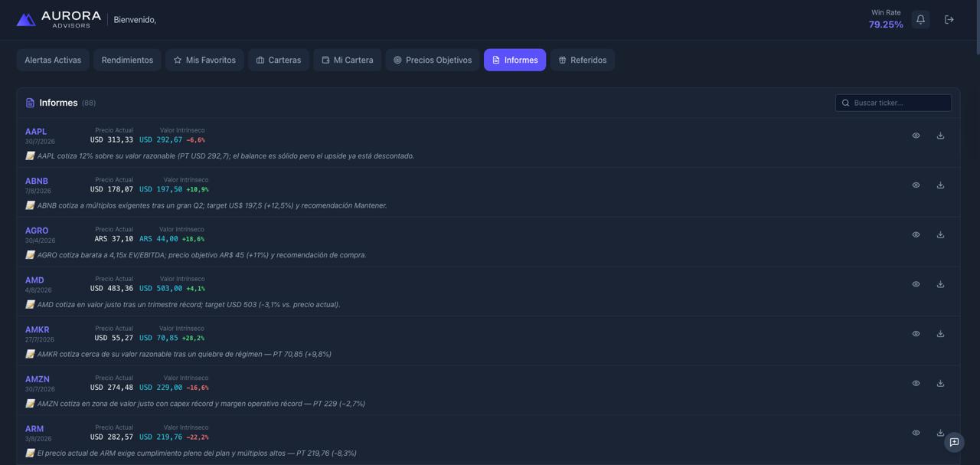Screen dimensions: 980x465
Task: Click the AGRO summary note text
Action: coord(202,255)
